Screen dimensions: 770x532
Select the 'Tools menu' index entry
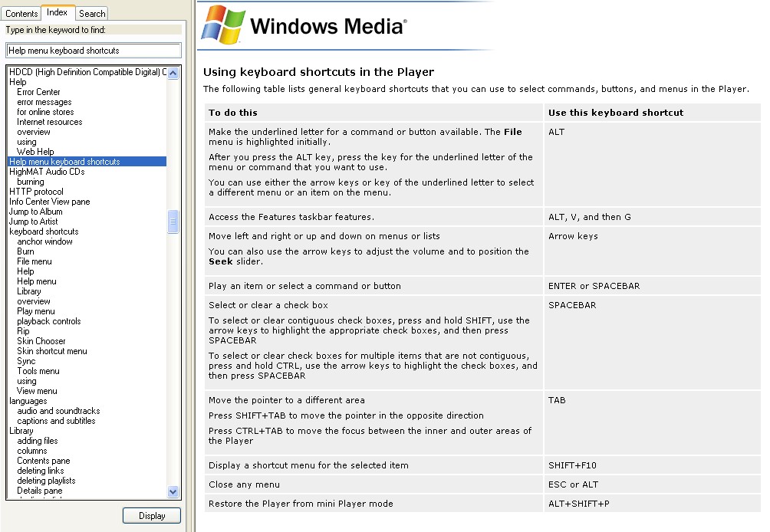click(38, 371)
